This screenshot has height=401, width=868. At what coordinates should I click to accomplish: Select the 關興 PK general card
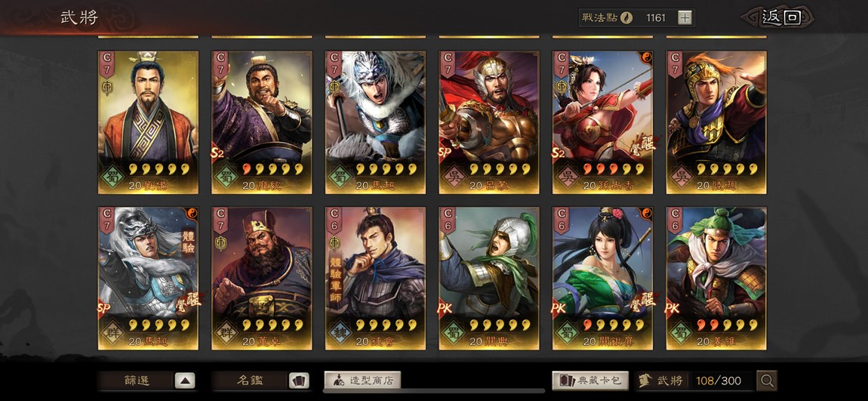tap(489, 279)
